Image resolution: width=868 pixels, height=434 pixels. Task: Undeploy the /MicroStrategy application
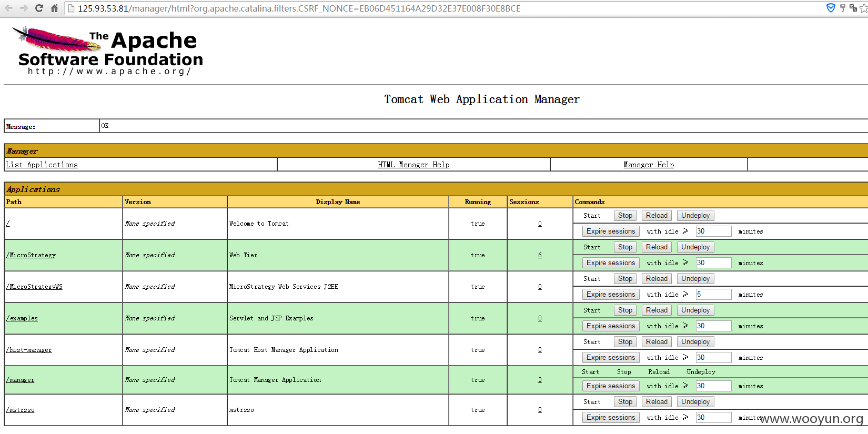[x=695, y=247]
